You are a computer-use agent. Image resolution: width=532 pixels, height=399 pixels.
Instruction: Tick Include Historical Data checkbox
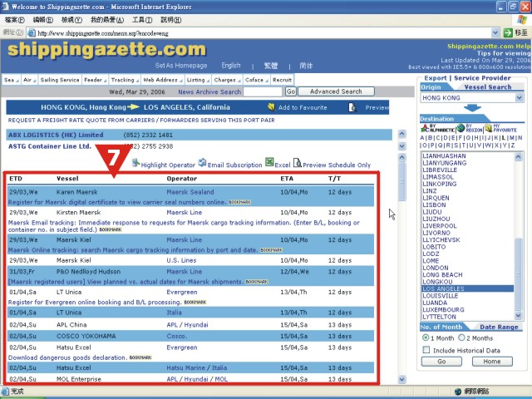coord(426,350)
